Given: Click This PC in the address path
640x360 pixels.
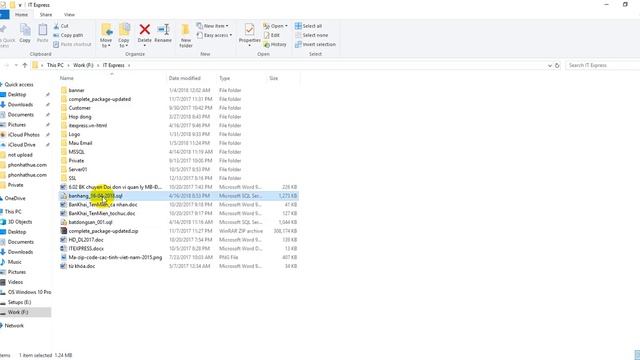Looking at the screenshot, I should tap(55, 65).
